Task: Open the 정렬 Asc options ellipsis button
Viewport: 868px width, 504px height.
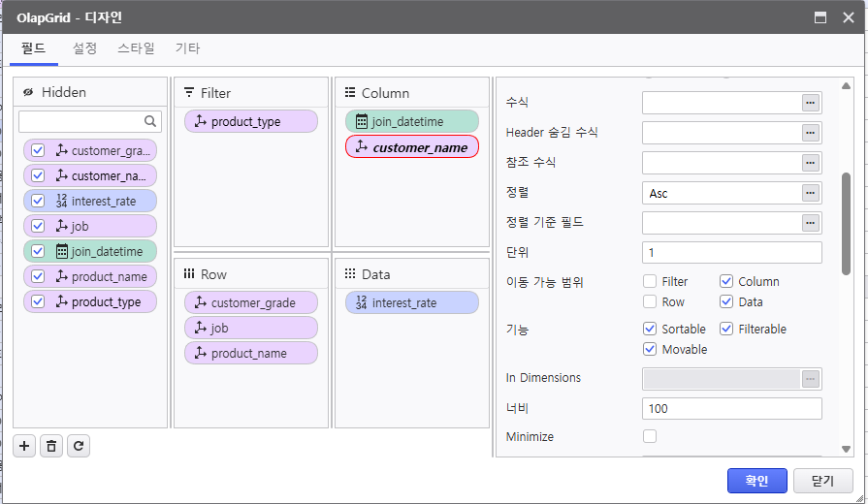Action: coord(811,193)
